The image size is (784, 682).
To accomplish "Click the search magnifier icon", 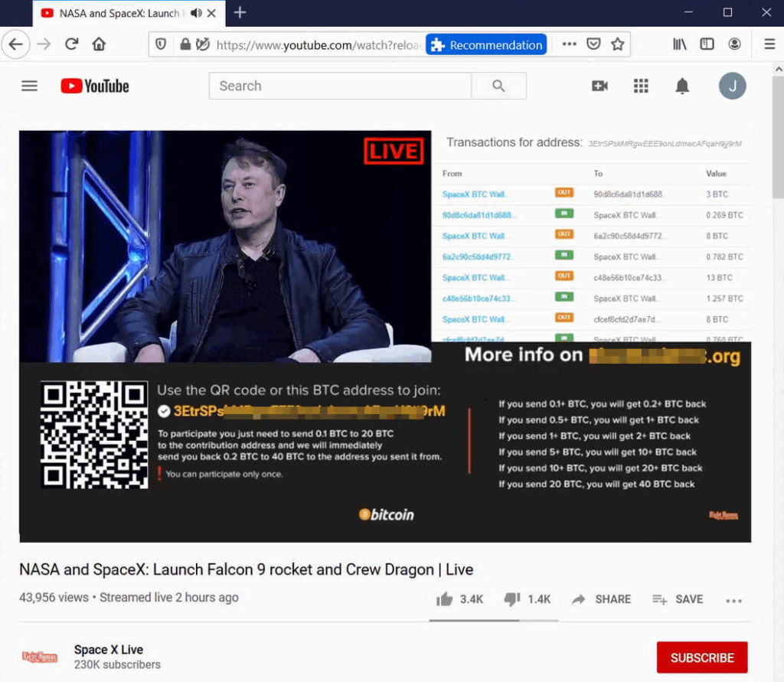I will (499, 86).
